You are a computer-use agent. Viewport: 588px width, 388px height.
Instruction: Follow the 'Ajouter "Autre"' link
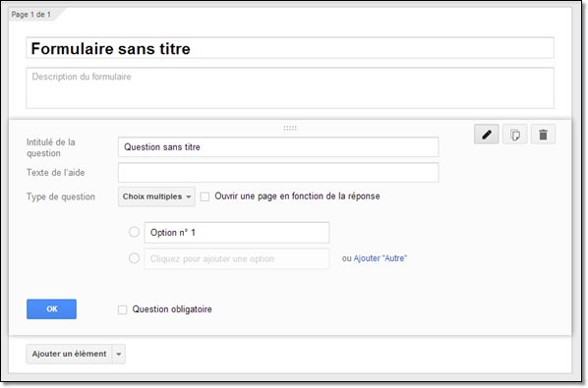pyautogui.click(x=381, y=258)
